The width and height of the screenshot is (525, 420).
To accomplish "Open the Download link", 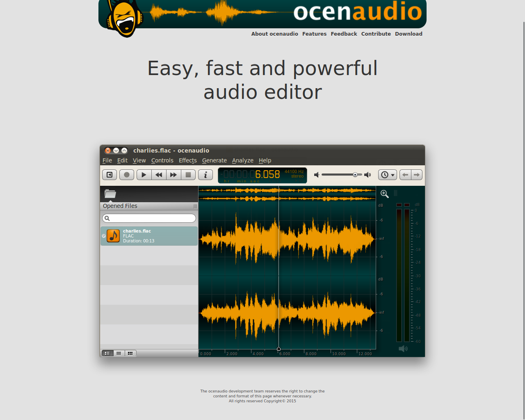I will pos(409,34).
